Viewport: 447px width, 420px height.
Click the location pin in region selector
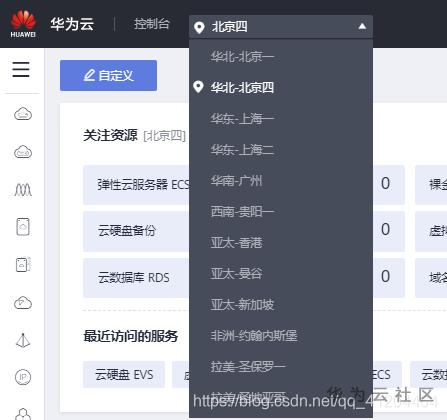(x=199, y=27)
